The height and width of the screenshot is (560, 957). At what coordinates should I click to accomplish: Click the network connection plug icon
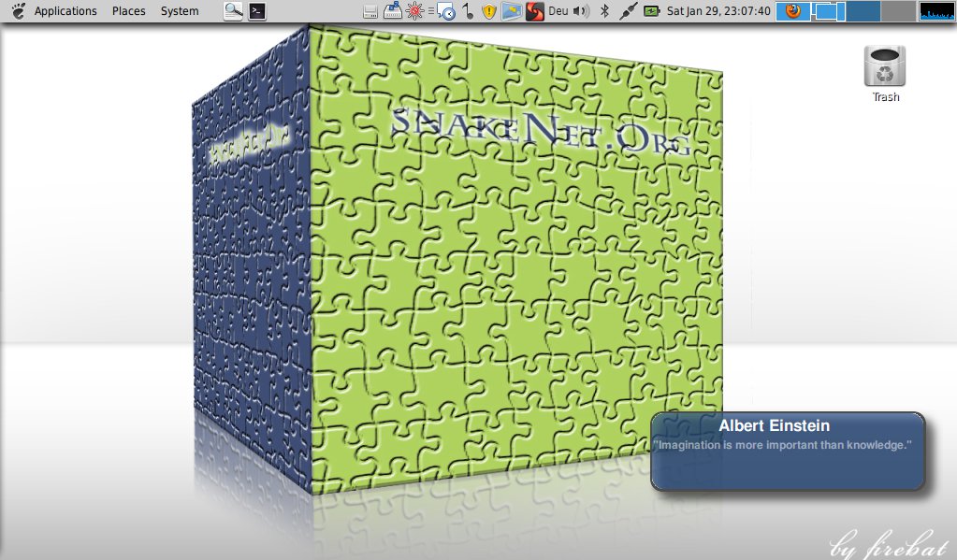[x=628, y=11]
